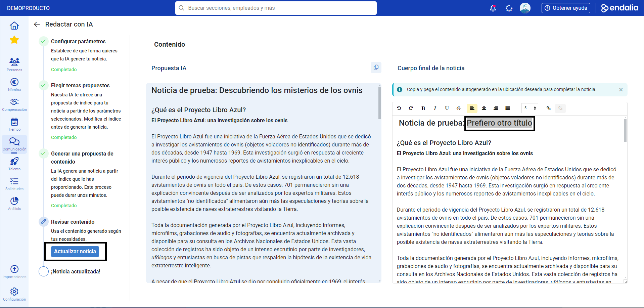Open the Favorites star icon
This screenshot has width=644, height=308.
14,40
